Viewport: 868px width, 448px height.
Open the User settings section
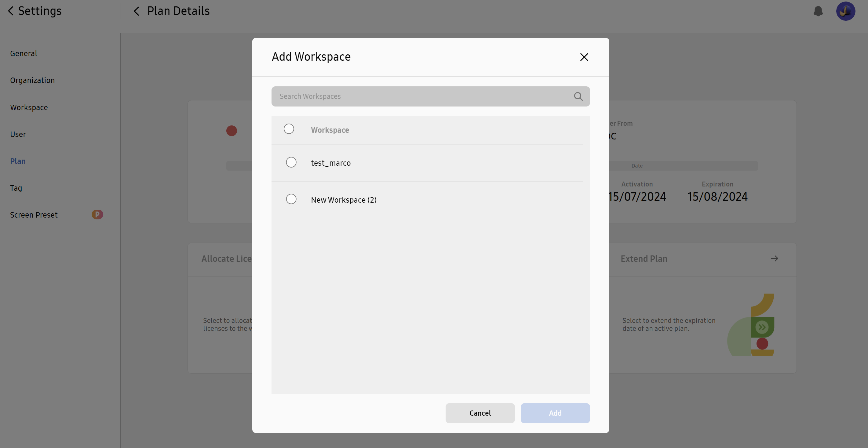(x=18, y=134)
